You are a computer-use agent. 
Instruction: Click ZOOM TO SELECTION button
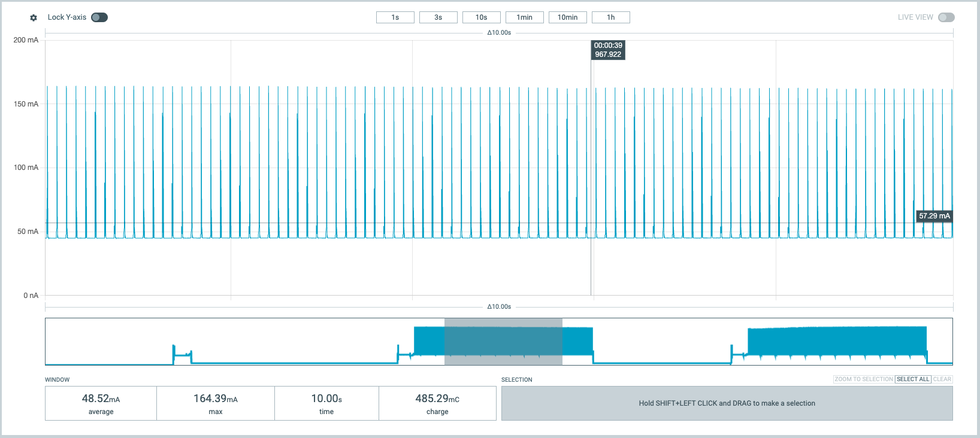pyautogui.click(x=863, y=379)
